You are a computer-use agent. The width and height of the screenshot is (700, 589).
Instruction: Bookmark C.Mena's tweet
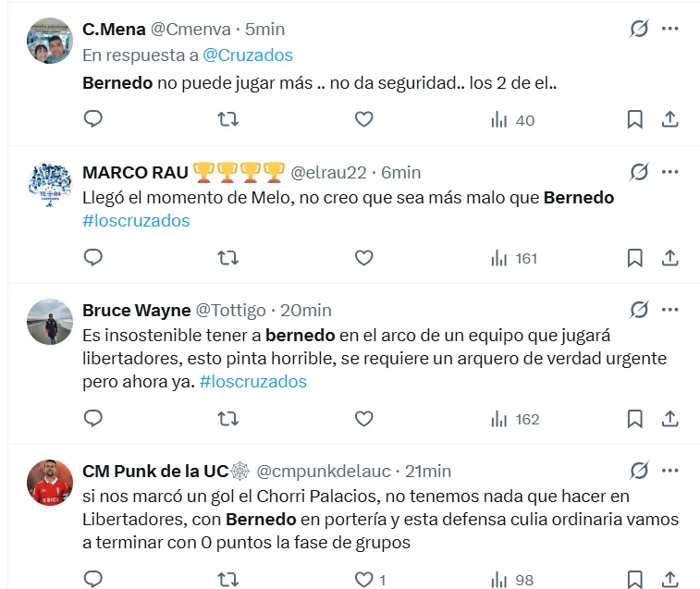pos(635,119)
